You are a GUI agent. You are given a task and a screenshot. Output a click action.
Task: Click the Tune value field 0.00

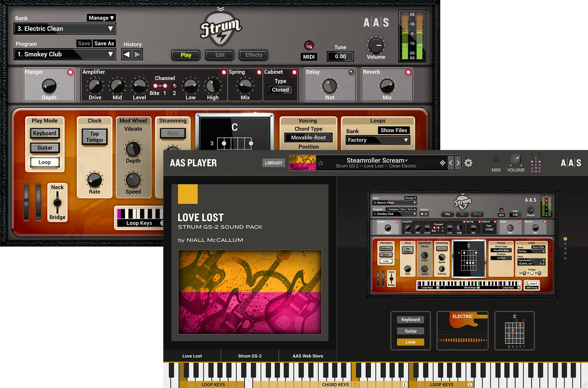point(340,56)
